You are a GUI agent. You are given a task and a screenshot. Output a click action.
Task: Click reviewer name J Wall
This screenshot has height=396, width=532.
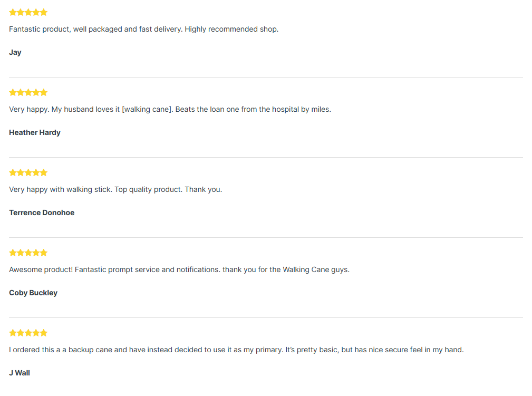pos(20,373)
